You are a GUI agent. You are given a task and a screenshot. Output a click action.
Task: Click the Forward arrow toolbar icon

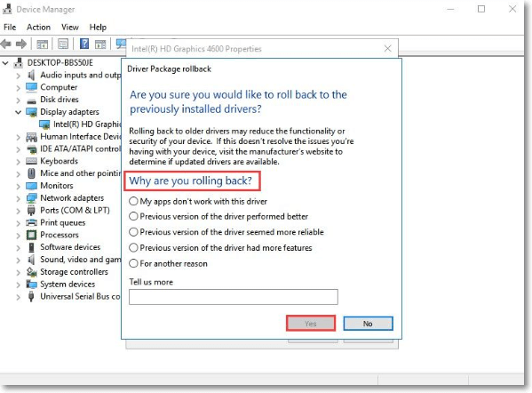pos(21,44)
